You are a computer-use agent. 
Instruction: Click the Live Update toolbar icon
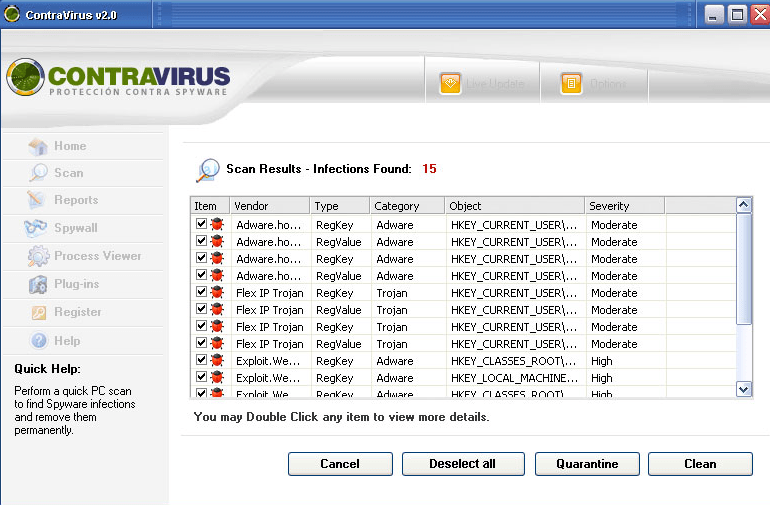pos(450,84)
